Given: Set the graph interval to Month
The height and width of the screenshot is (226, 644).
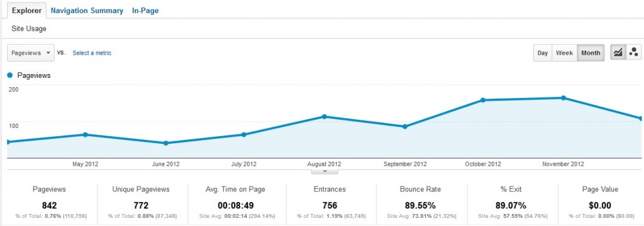Looking at the screenshot, I should point(591,53).
